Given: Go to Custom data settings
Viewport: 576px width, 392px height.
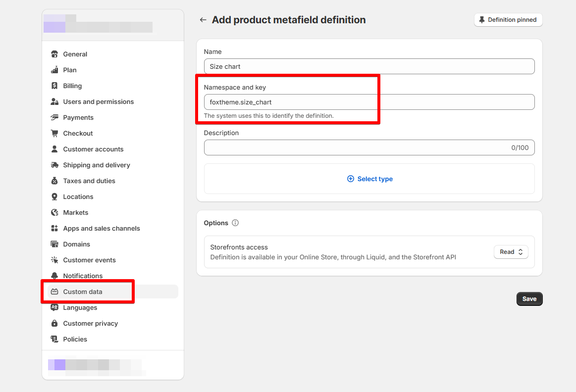Looking at the screenshot, I should pyautogui.click(x=83, y=292).
